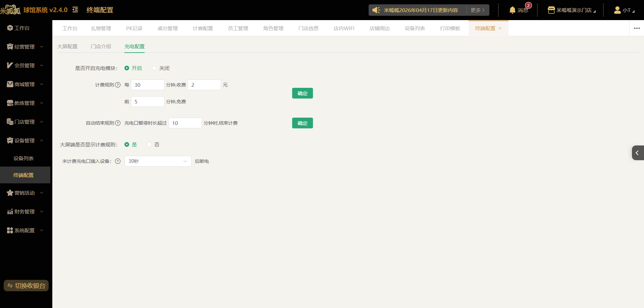Open the PK记录 top tab
Viewport: 644px width, 308px height.
pyautogui.click(x=135, y=28)
